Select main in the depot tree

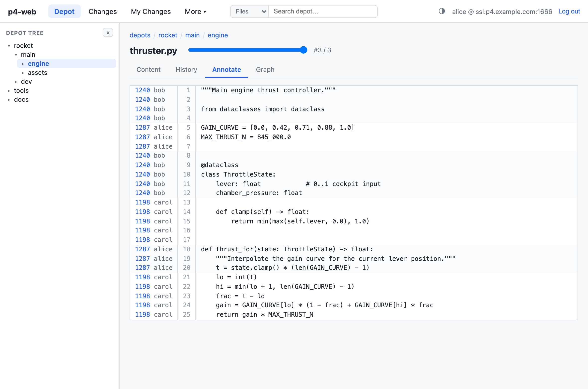[28, 55]
